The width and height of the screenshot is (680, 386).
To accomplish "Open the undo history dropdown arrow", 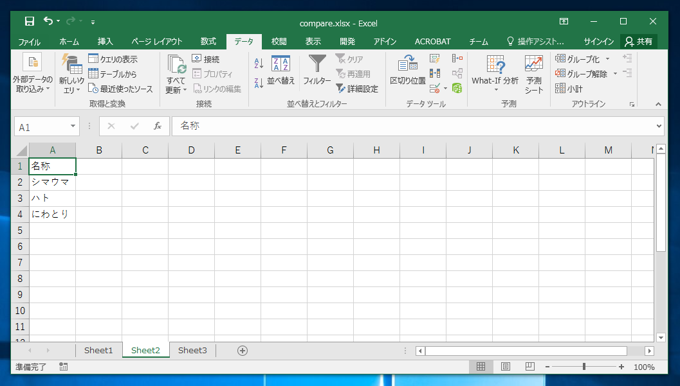I will click(x=58, y=21).
